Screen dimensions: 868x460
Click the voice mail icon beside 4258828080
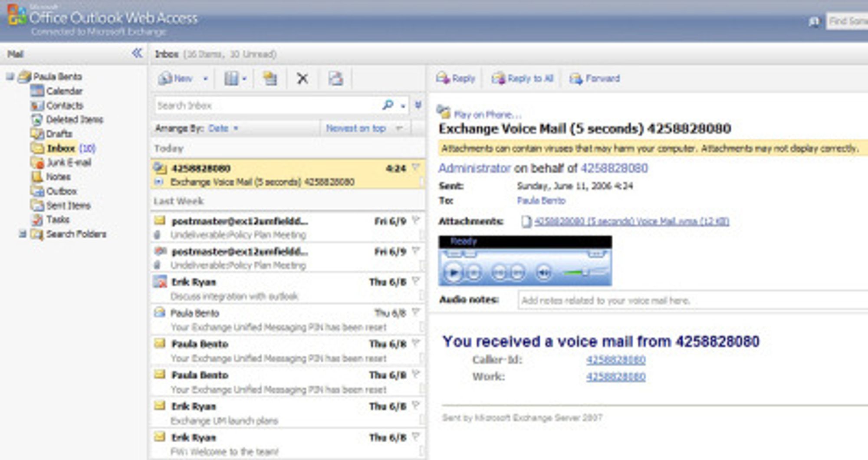point(160,168)
